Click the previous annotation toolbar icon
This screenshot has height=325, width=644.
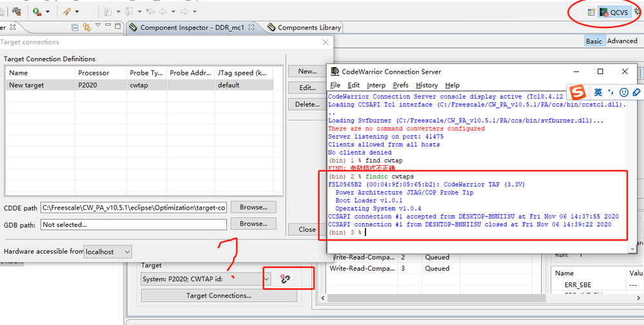point(130,12)
